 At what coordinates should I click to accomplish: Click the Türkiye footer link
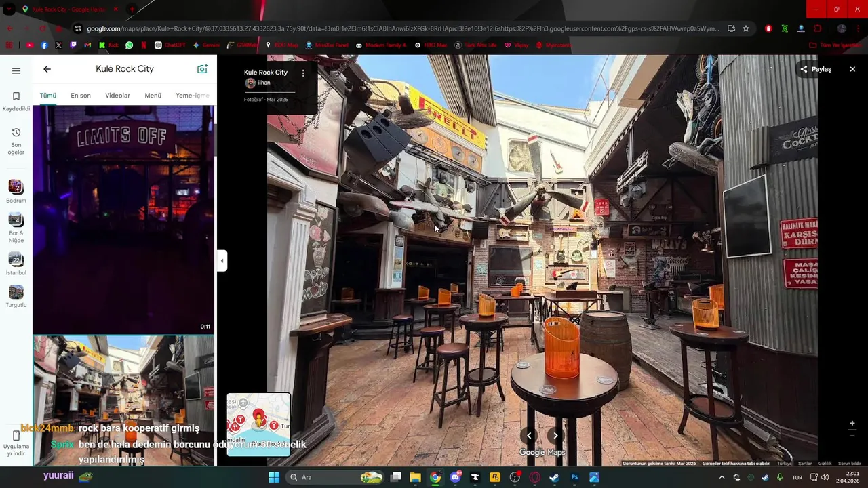tap(785, 464)
